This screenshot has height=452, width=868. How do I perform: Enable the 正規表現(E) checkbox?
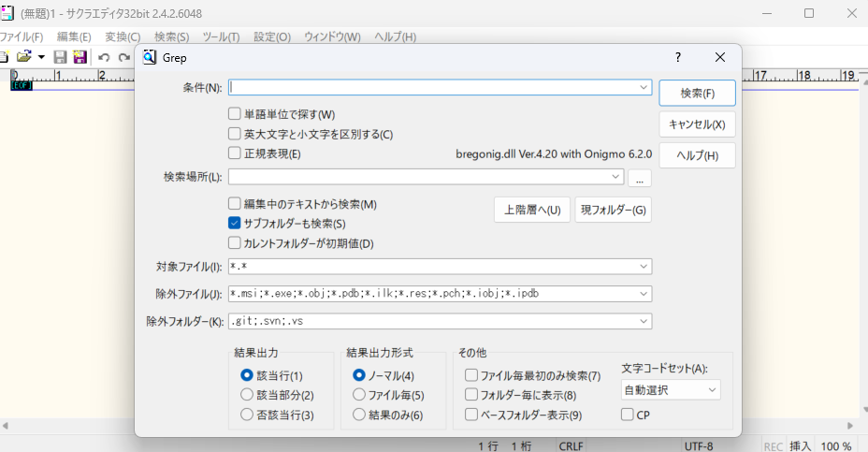[x=235, y=153]
